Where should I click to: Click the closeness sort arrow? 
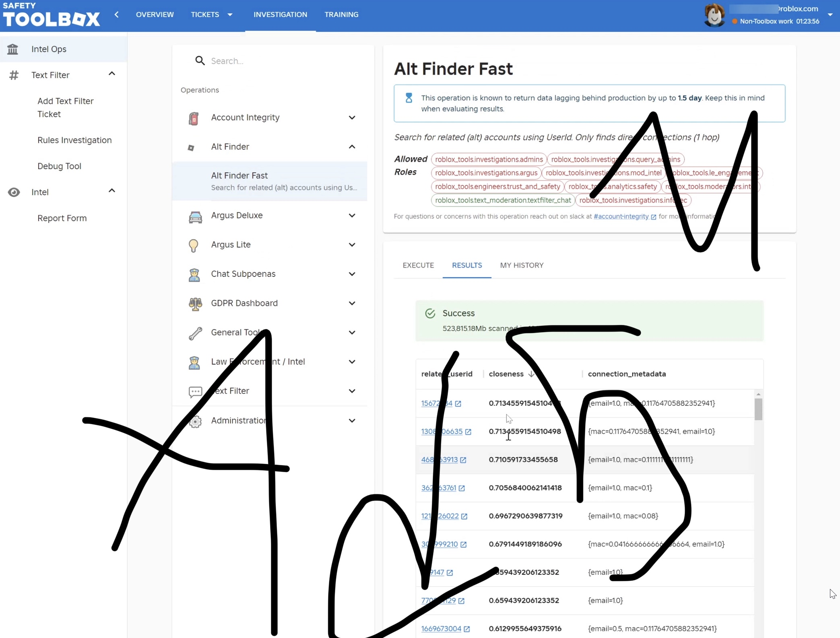(x=531, y=374)
